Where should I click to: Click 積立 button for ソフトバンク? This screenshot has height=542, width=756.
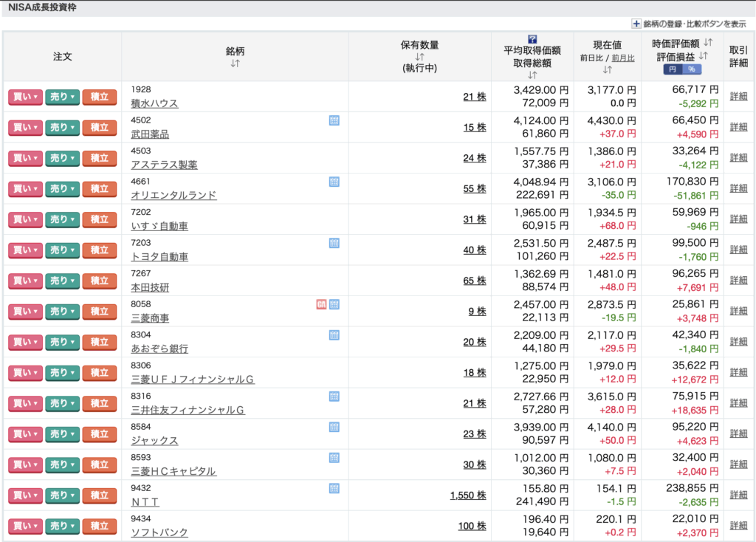point(100,526)
